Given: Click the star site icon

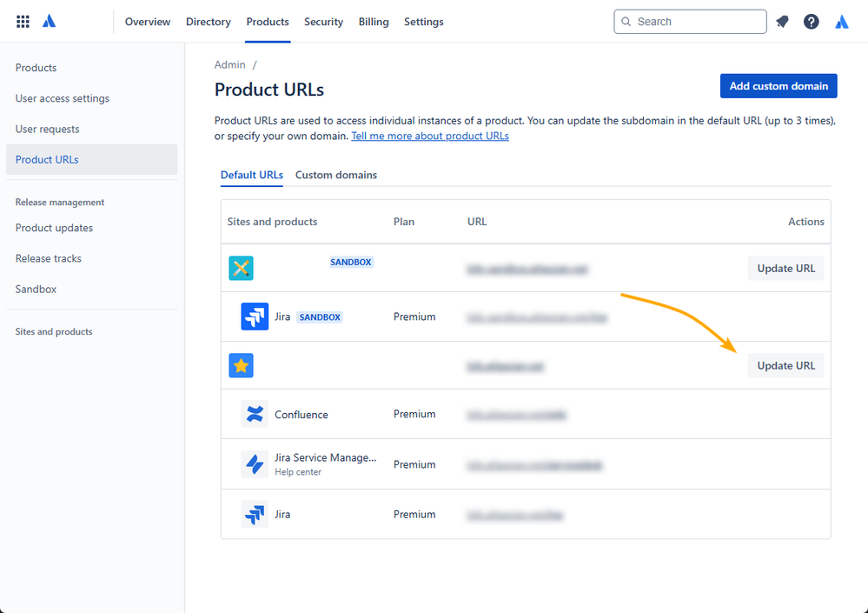Looking at the screenshot, I should pyautogui.click(x=241, y=365).
